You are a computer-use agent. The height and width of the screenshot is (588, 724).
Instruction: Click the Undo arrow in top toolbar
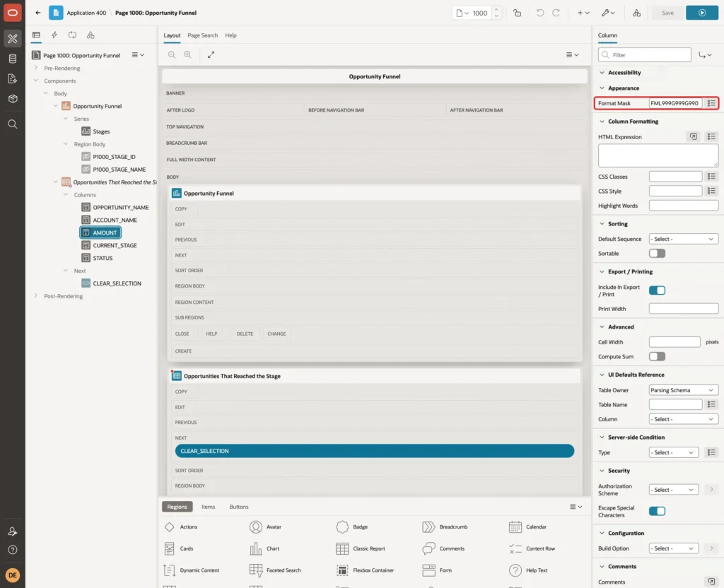[539, 13]
